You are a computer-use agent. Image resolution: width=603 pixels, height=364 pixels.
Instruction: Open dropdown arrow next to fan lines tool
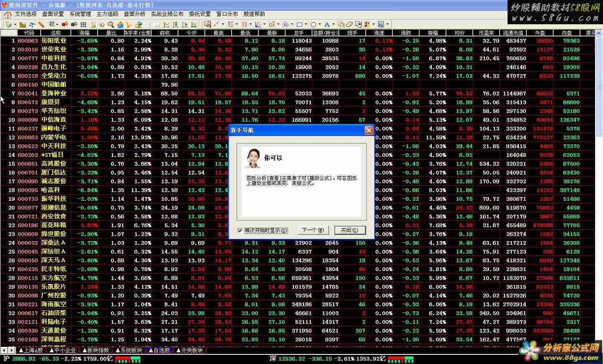(x=264, y=24)
